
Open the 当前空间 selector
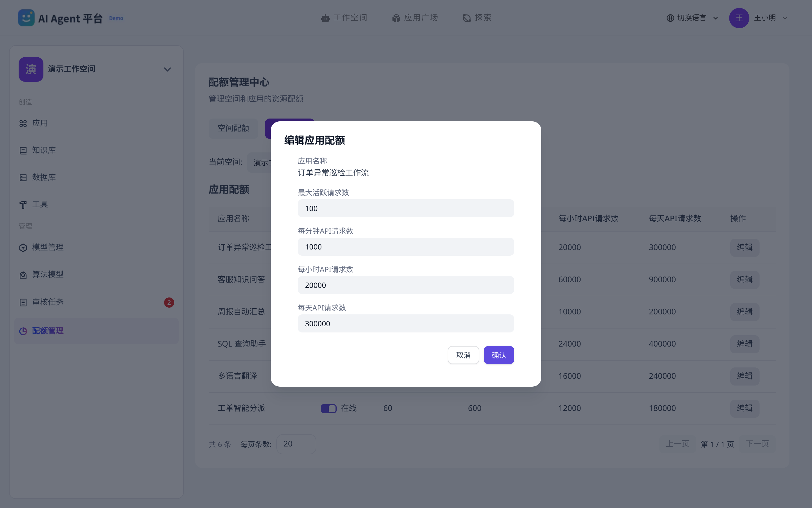(259, 162)
